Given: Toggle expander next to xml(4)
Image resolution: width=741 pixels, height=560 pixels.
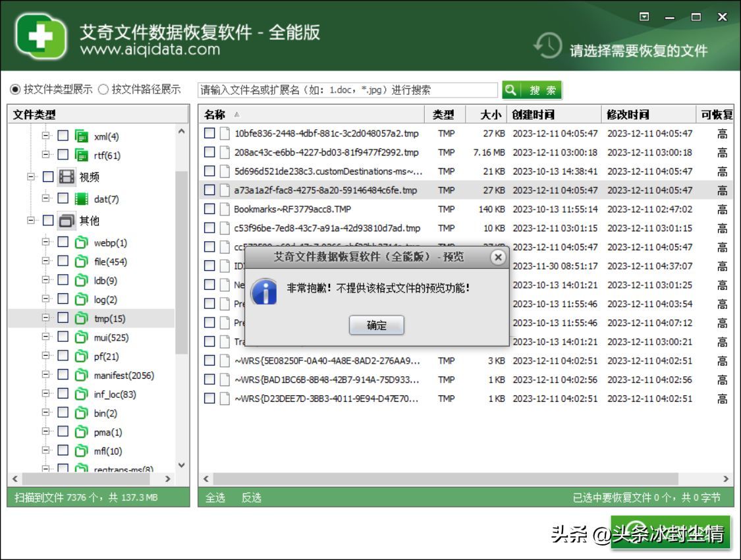Looking at the screenshot, I should click(x=45, y=136).
